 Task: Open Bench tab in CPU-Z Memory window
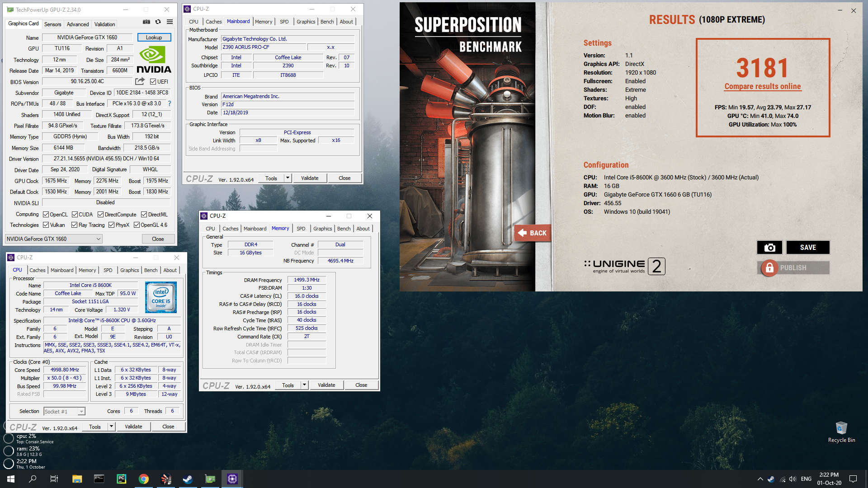[x=344, y=229]
